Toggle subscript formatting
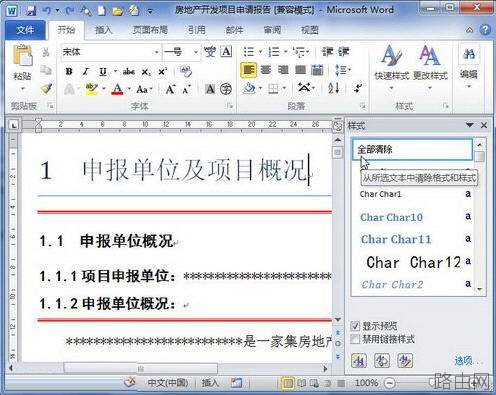Viewport: 496px width, 395px height. click(146, 72)
